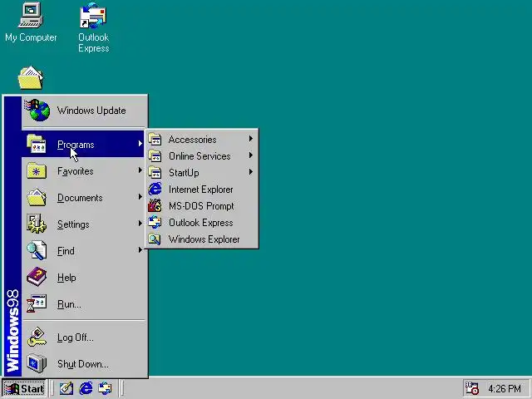Select the Programs menu entry label

click(x=76, y=145)
